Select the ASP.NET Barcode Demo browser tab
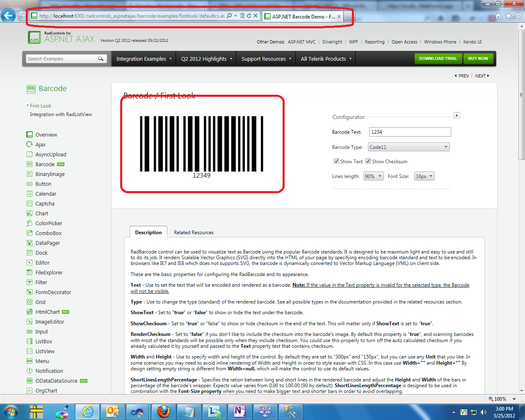Image resolution: width=525 pixels, height=420 pixels. click(x=303, y=16)
